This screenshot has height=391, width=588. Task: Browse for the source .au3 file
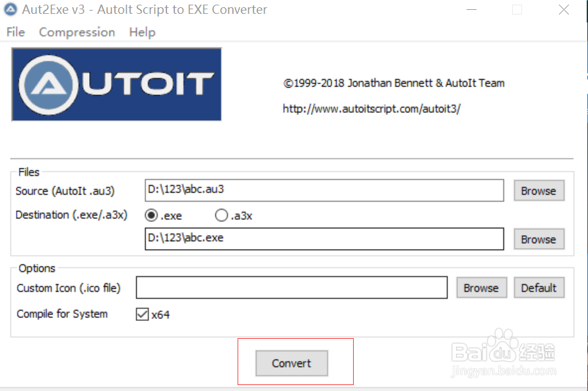point(539,191)
